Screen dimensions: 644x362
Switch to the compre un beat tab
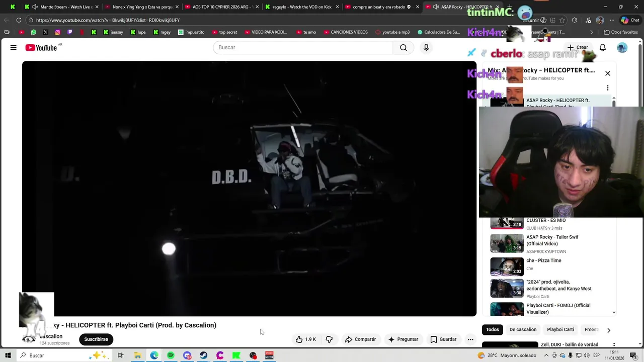382,7
